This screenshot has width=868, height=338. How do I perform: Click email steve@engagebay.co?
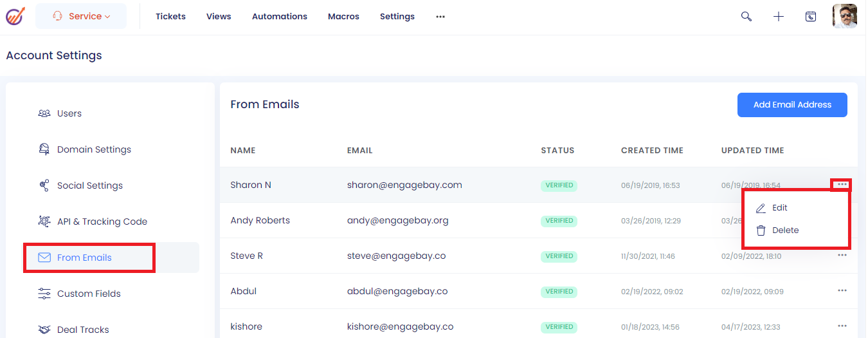click(397, 256)
